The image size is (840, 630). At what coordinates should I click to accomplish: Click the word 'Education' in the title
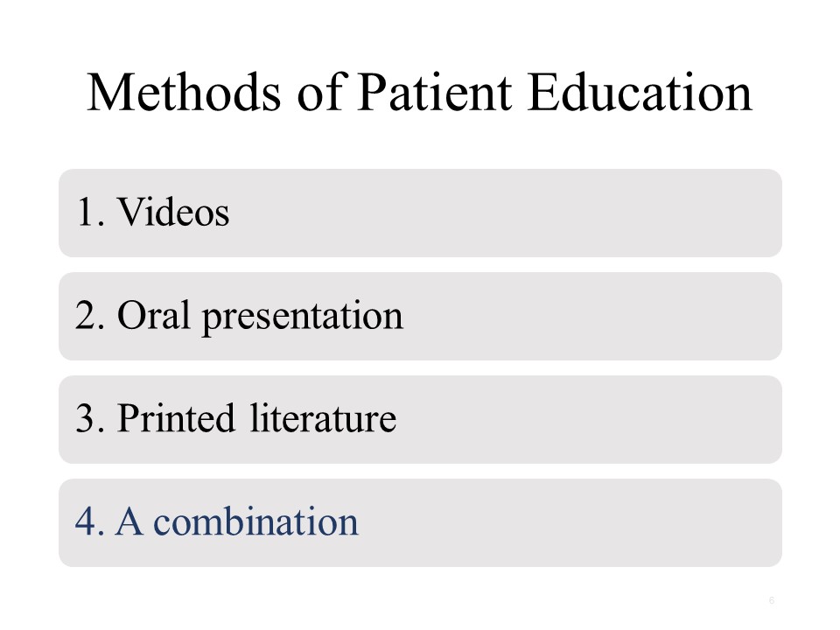pos(640,92)
